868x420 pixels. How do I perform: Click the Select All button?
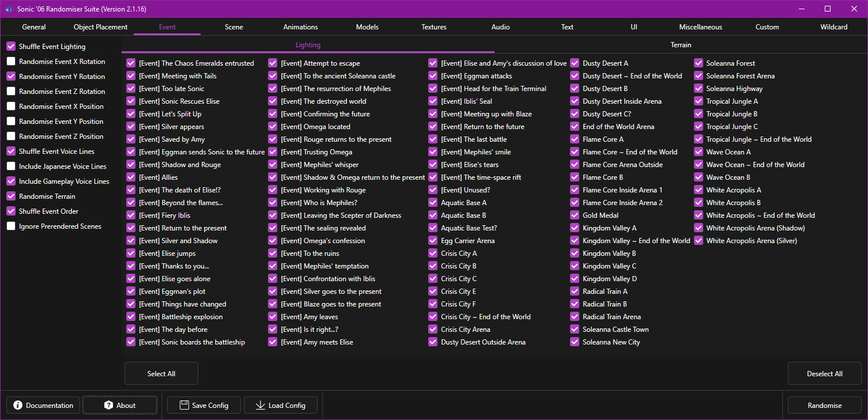coord(161,374)
